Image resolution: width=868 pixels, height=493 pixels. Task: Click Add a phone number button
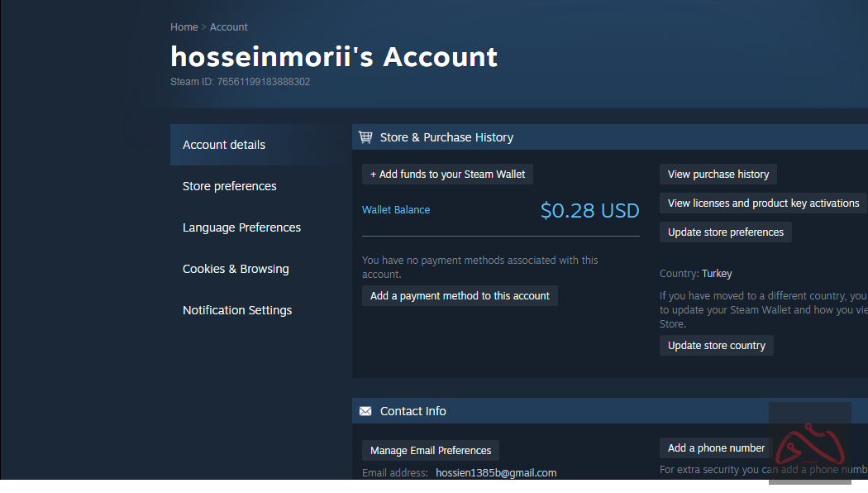click(x=716, y=448)
